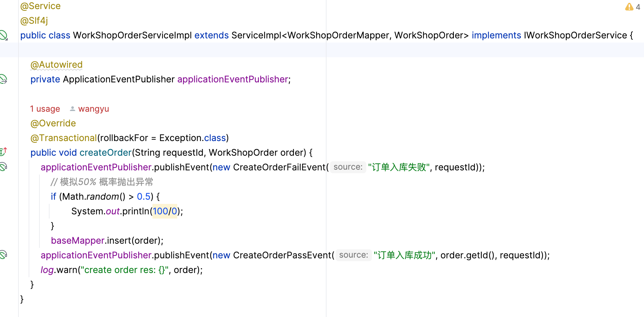Click the WorkShopOrderMapper type argument

(338, 35)
